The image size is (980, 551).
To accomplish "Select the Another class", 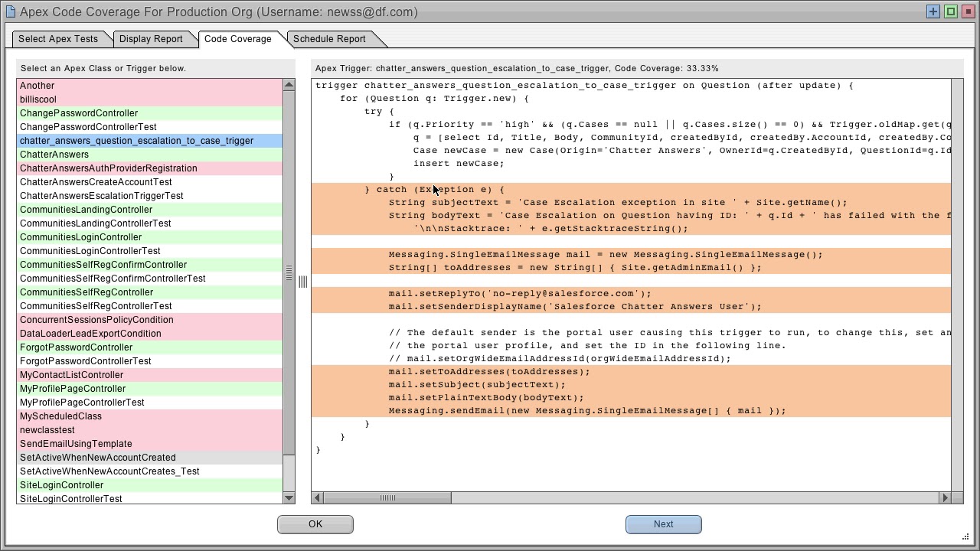I will click(150, 86).
